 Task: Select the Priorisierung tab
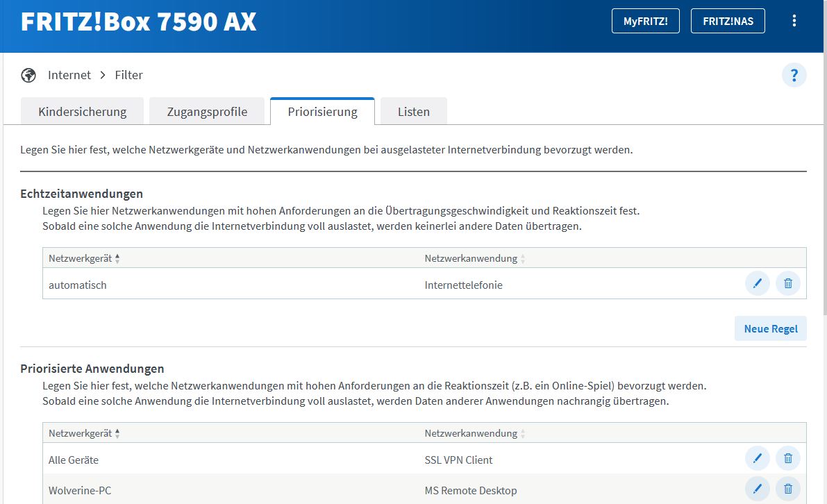point(322,111)
